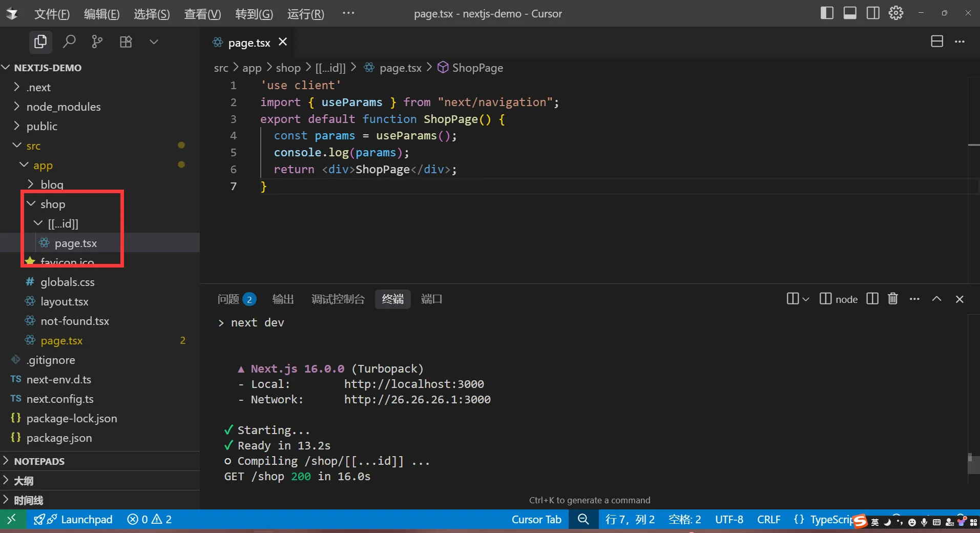Click the UTF-8 encoding indicator
The width and height of the screenshot is (980, 533).
click(728, 519)
